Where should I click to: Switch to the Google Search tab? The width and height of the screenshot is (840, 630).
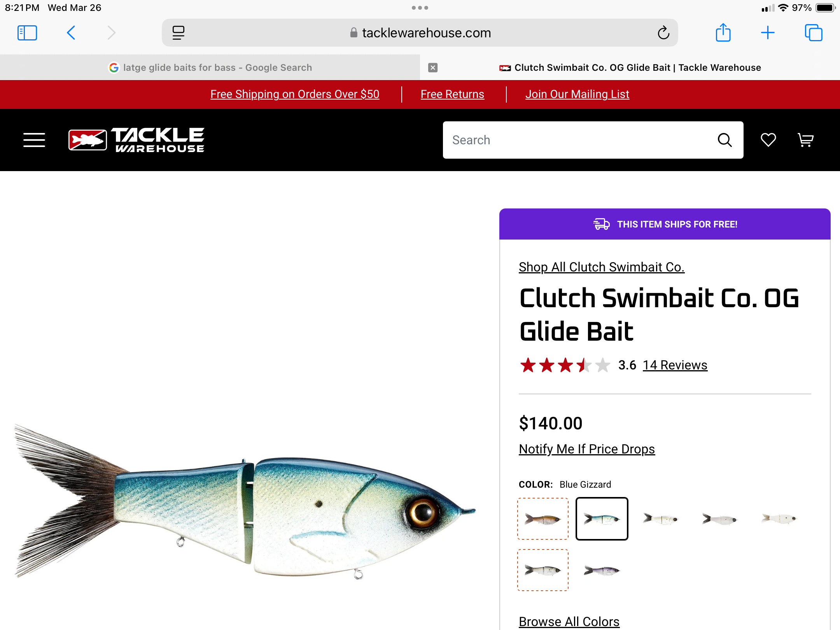[x=210, y=68]
